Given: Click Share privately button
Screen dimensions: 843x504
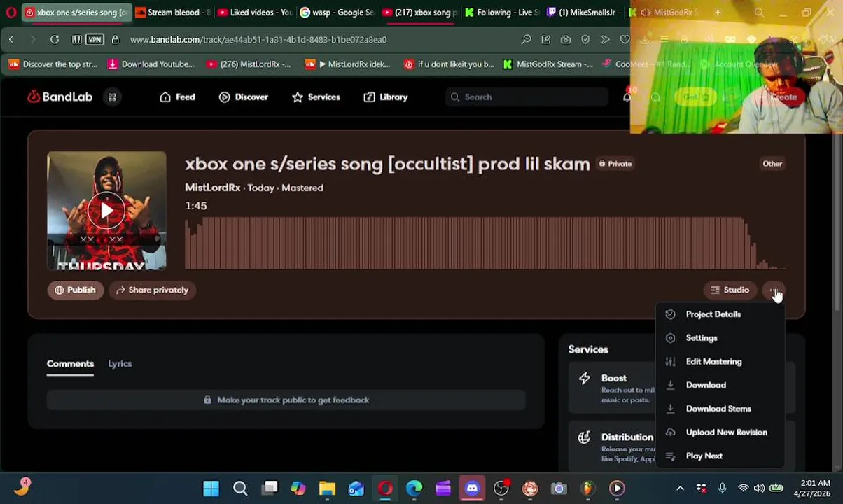Looking at the screenshot, I should click(153, 290).
